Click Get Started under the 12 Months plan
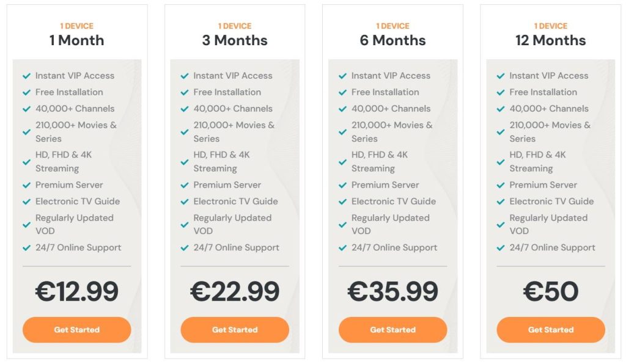 (550, 329)
